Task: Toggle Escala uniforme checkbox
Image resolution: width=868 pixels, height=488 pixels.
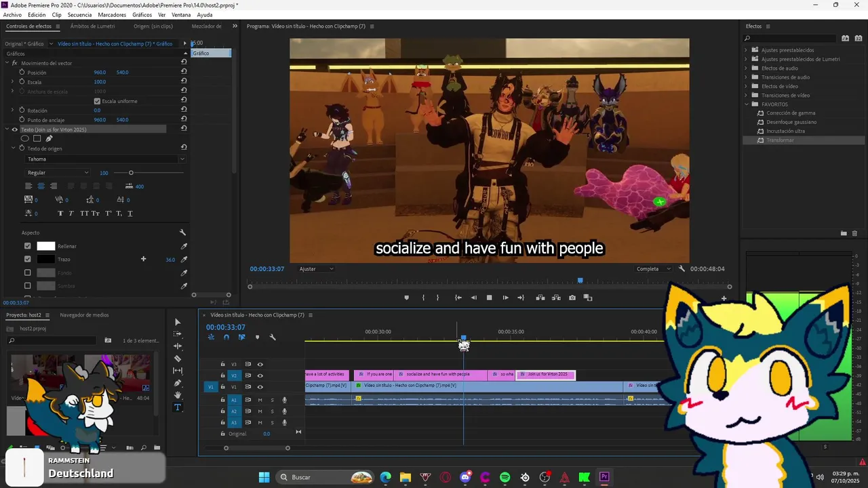Action: [97, 101]
